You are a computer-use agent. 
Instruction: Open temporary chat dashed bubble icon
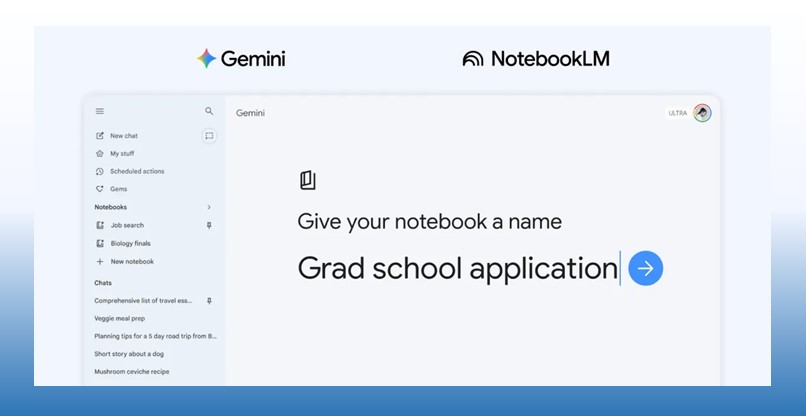(209, 136)
